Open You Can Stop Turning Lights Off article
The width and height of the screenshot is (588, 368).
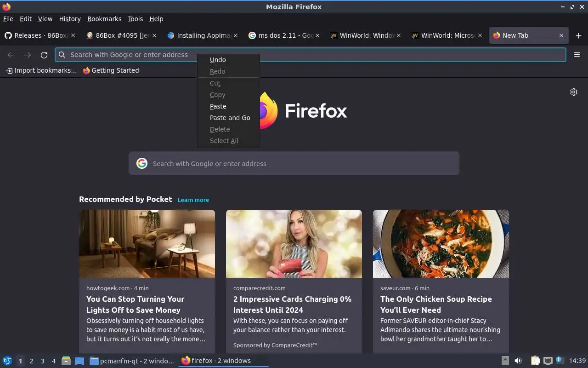click(x=135, y=305)
